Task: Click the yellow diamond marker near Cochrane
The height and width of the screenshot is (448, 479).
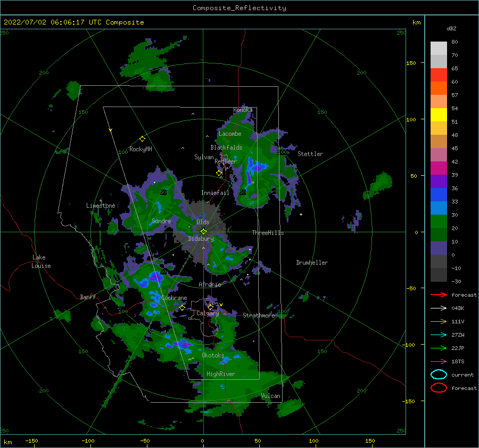Action: point(182,307)
